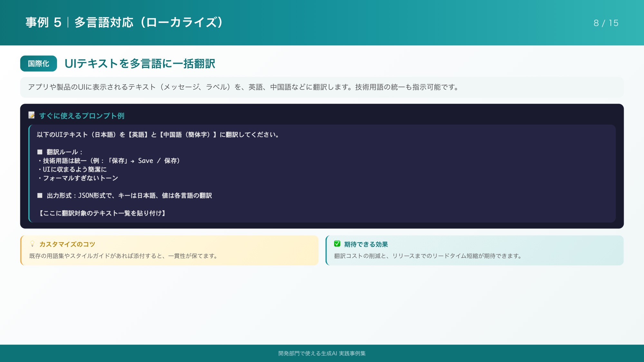Click the rule フォーマルすぎないトーン

[x=78, y=178]
